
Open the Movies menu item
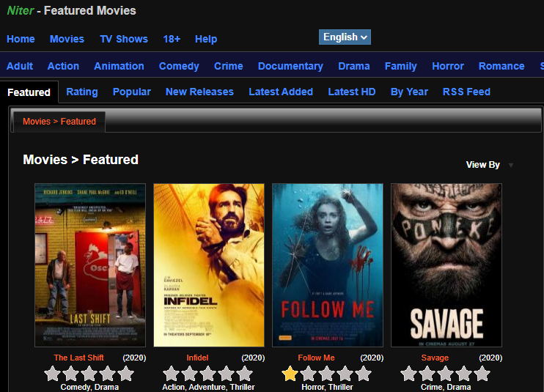pyautogui.click(x=67, y=39)
